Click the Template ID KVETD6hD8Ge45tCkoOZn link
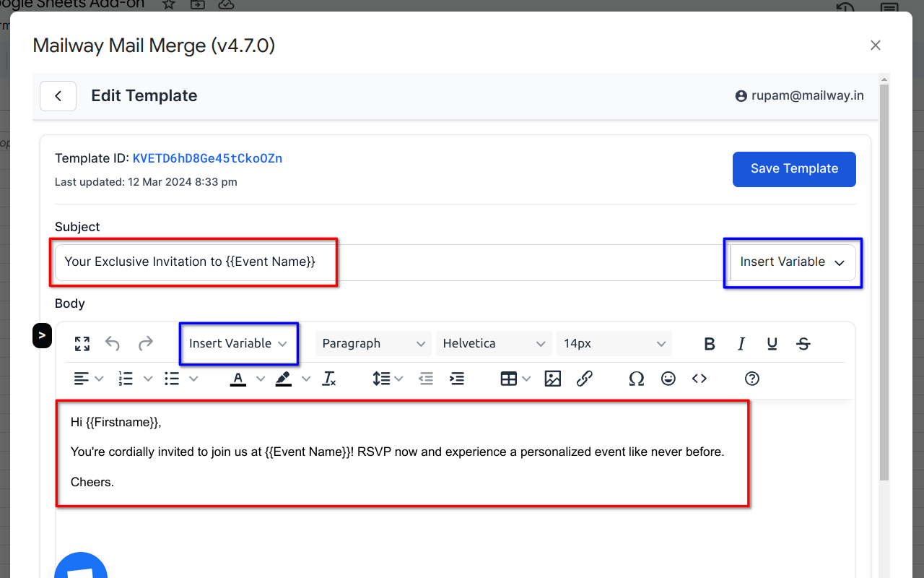The image size is (924, 578). coord(207,158)
